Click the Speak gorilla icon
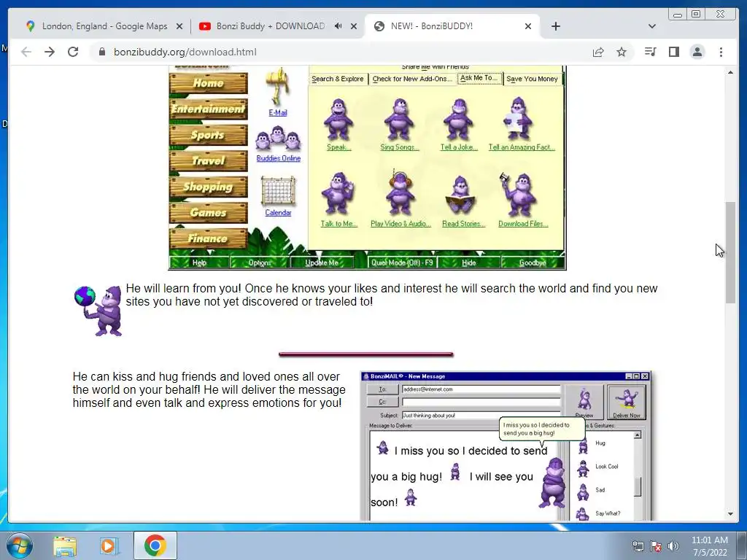 [x=338, y=120]
